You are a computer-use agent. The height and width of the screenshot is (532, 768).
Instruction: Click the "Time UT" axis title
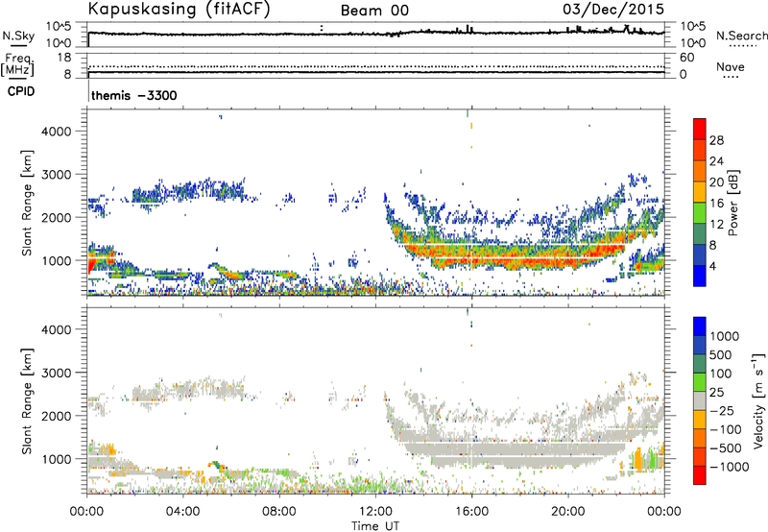point(375,525)
